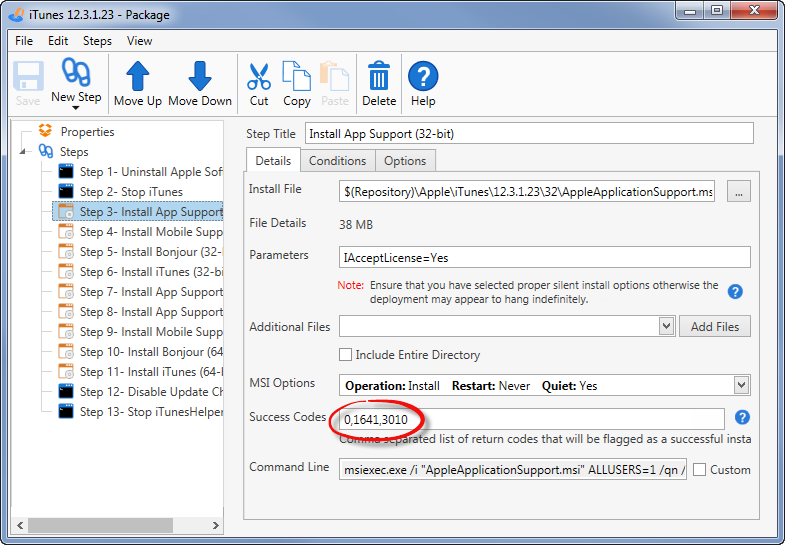The image size is (785, 545).
Task: Click the iTunes title bar app icon
Action: click(x=16, y=15)
